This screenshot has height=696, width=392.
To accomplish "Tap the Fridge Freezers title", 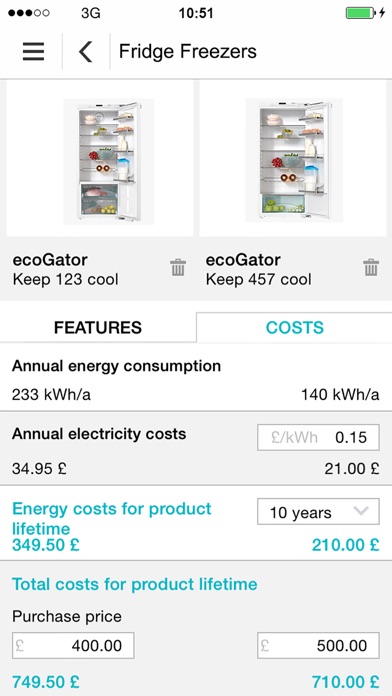I will click(188, 51).
